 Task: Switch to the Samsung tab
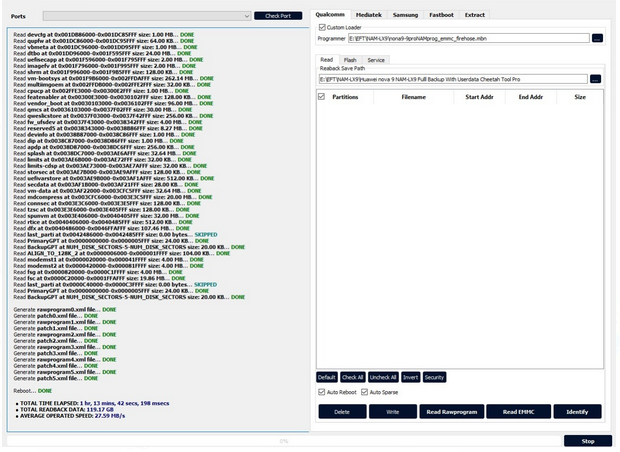pos(405,15)
